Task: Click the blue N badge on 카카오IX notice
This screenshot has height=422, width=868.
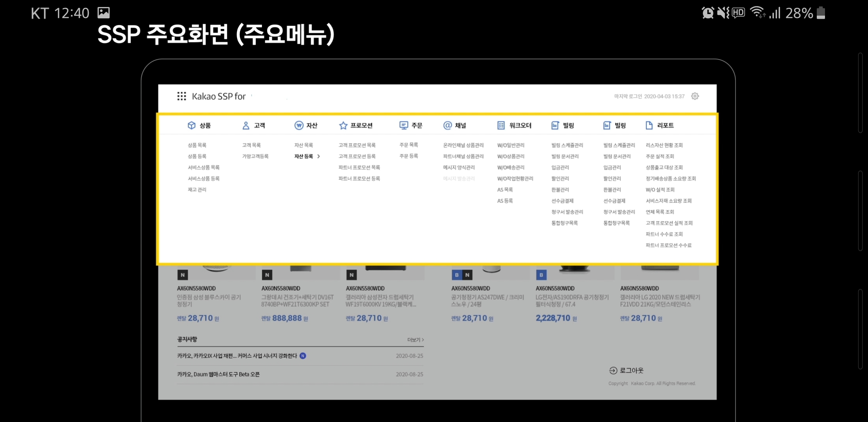Action: pos(303,356)
